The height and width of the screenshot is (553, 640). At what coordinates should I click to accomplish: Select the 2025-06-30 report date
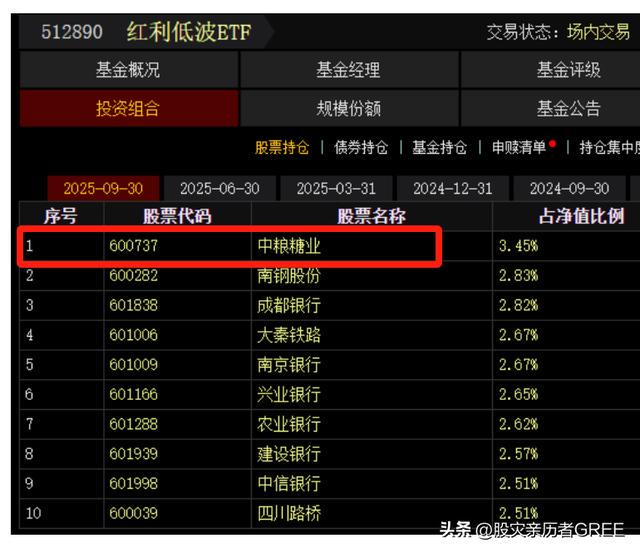click(219, 188)
